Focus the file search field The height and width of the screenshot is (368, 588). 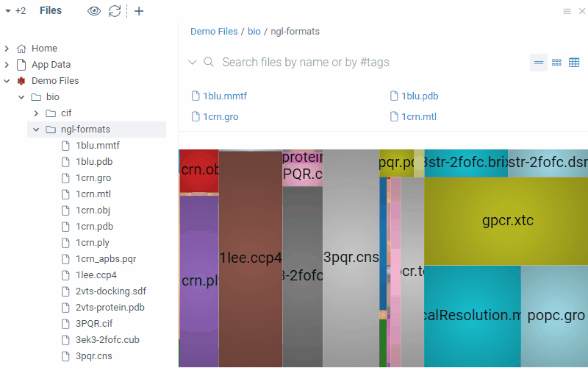(306, 62)
